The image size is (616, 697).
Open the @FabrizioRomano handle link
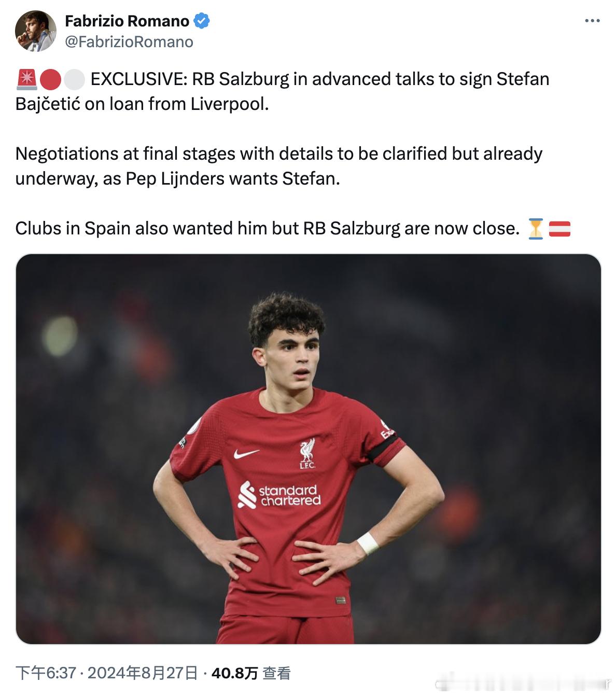(x=129, y=42)
